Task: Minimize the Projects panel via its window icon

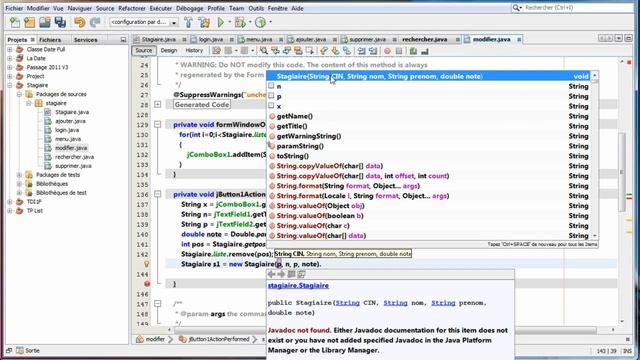Action: (x=123, y=40)
